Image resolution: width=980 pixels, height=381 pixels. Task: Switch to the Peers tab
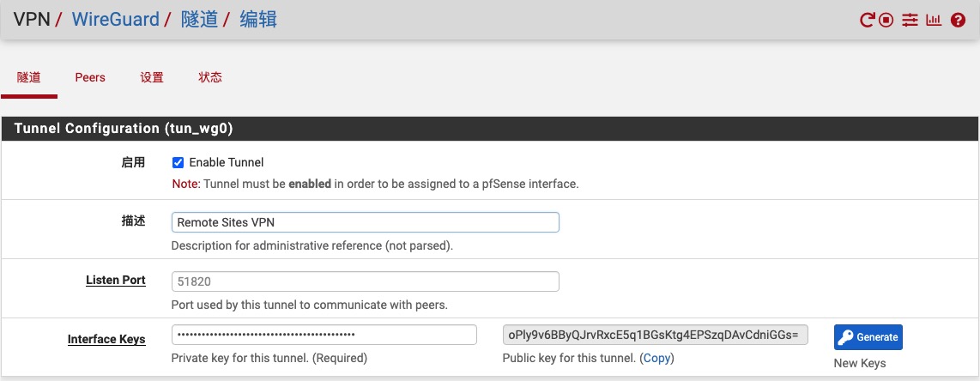[x=90, y=77]
